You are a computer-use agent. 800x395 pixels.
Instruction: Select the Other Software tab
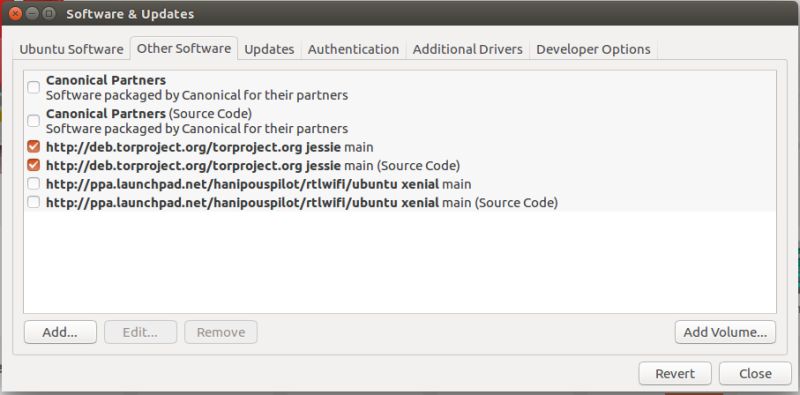click(184, 48)
